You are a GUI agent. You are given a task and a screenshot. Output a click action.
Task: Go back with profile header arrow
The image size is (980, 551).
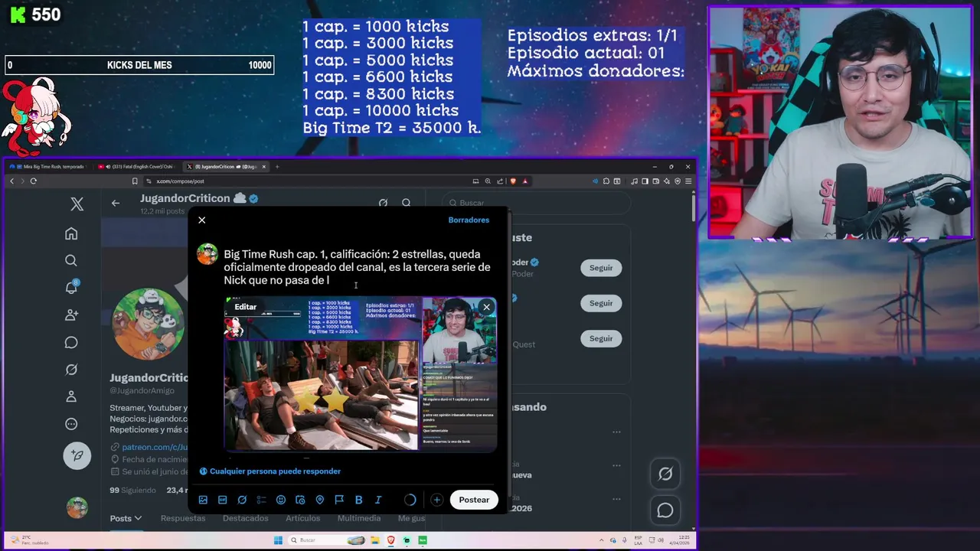tap(115, 203)
